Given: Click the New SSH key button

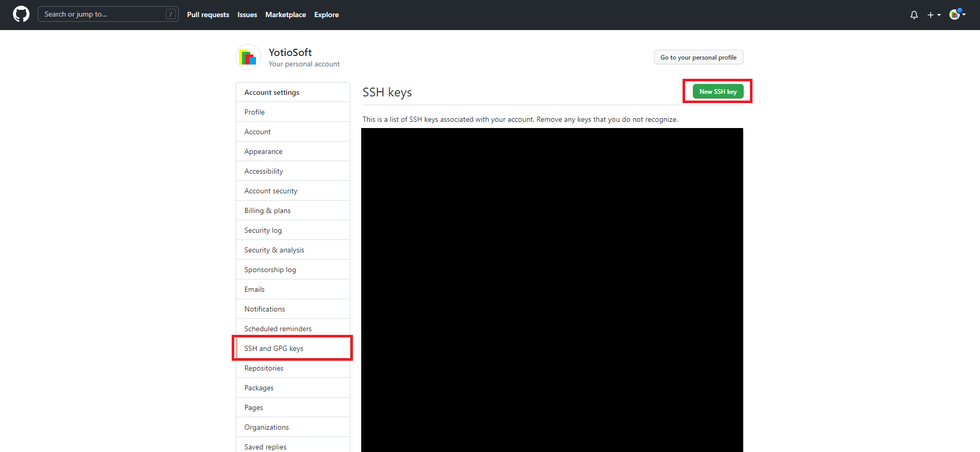Looking at the screenshot, I should pos(718,91).
